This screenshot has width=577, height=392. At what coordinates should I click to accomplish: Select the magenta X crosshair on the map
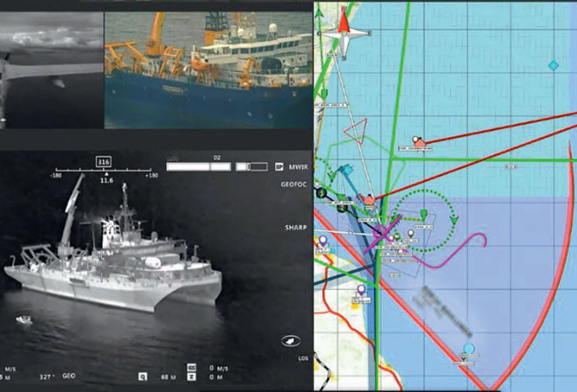(382, 234)
